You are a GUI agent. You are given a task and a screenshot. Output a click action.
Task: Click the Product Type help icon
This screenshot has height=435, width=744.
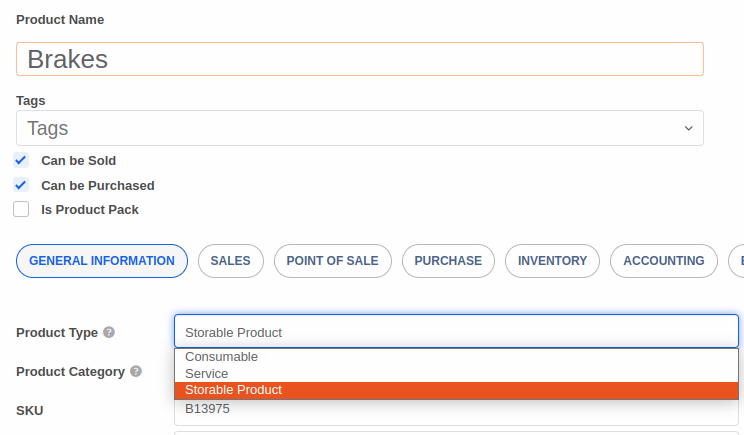pos(109,333)
